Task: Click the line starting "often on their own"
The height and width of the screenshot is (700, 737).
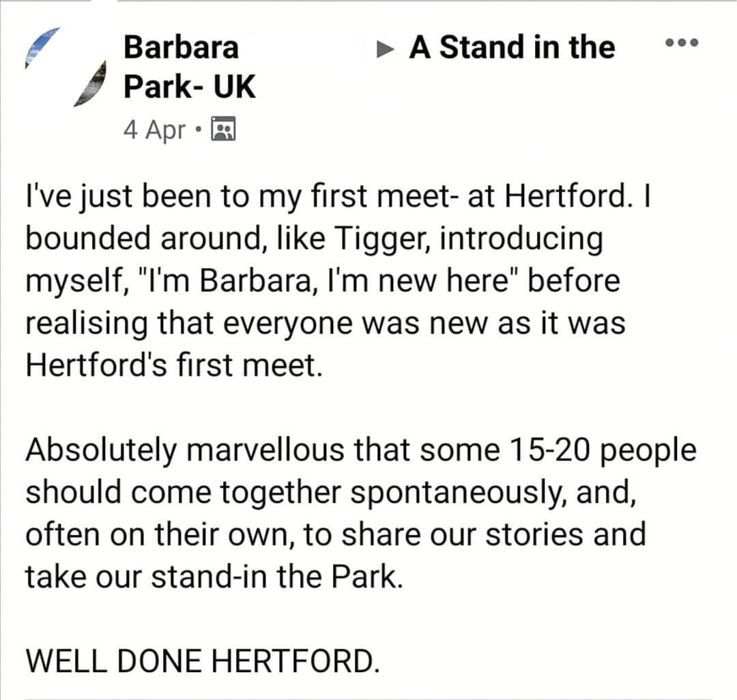Action: (x=334, y=534)
